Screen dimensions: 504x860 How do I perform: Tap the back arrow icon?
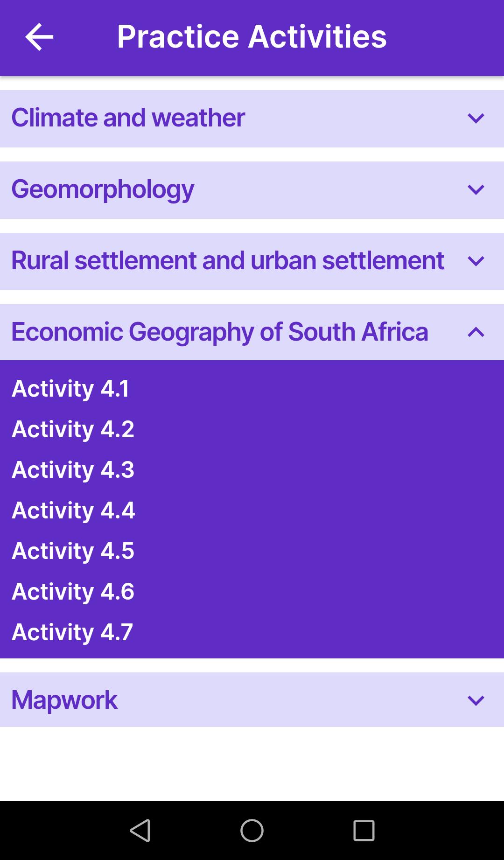point(39,37)
